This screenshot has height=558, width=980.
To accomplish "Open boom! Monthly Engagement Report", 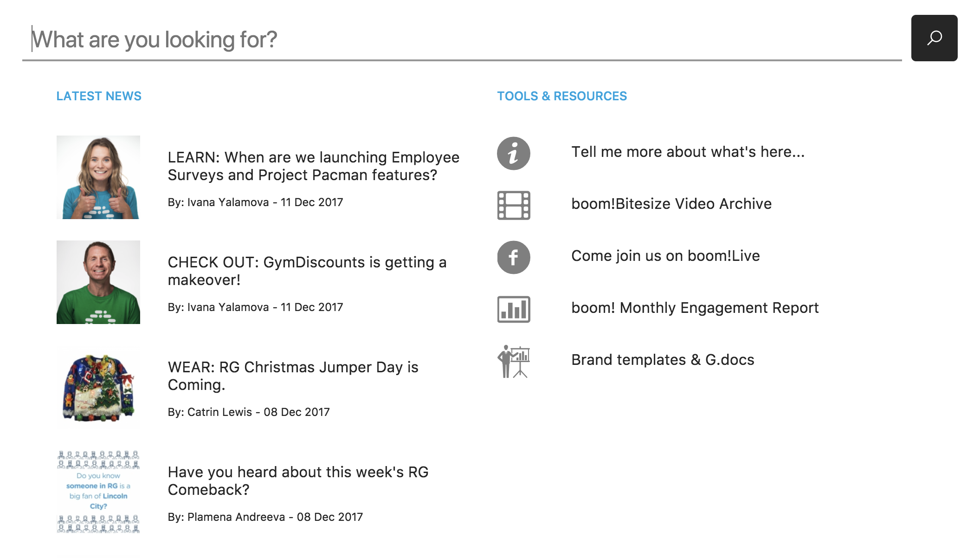I will 695,308.
